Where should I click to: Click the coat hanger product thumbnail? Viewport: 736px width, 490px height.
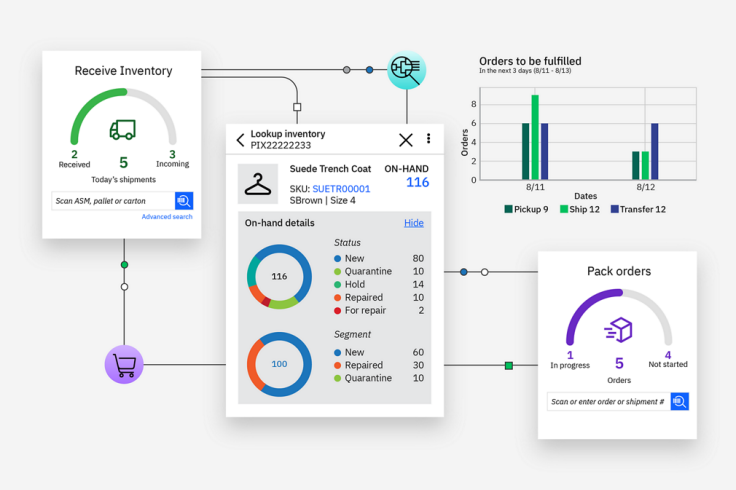tap(258, 184)
